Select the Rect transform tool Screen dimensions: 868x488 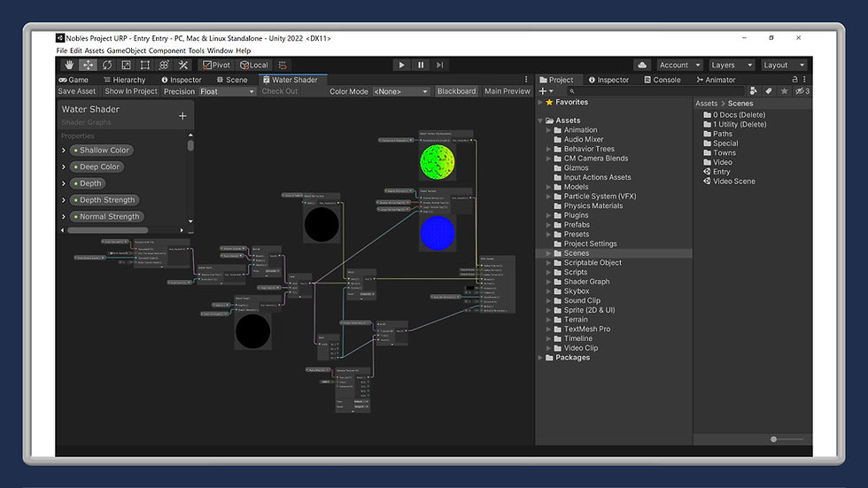(x=145, y=65)
